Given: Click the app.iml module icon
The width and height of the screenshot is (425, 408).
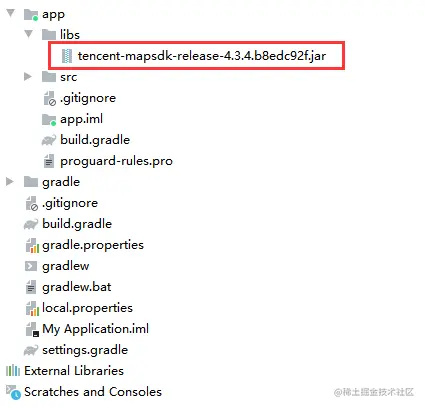Looking at the screenshot, I should 49,120.
